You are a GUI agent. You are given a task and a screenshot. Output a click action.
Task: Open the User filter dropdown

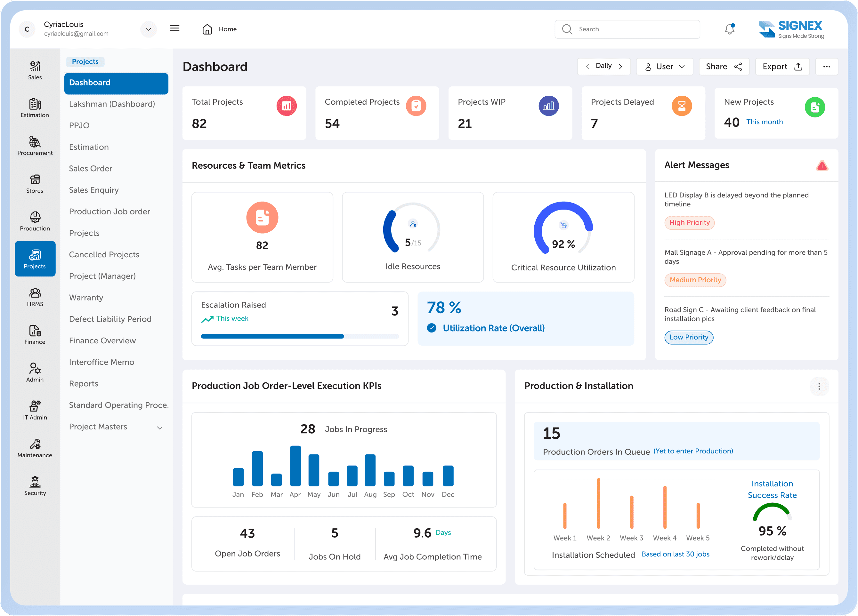click(x=664, y=67)
